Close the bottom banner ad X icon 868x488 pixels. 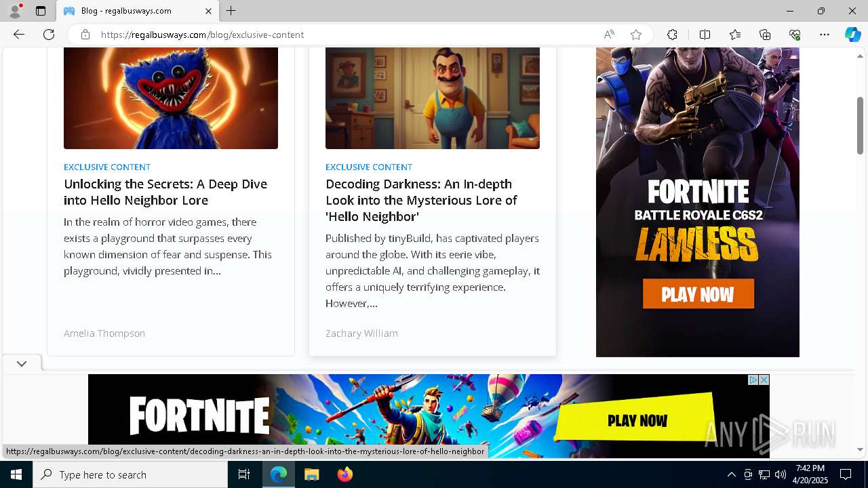pos(764,380)
